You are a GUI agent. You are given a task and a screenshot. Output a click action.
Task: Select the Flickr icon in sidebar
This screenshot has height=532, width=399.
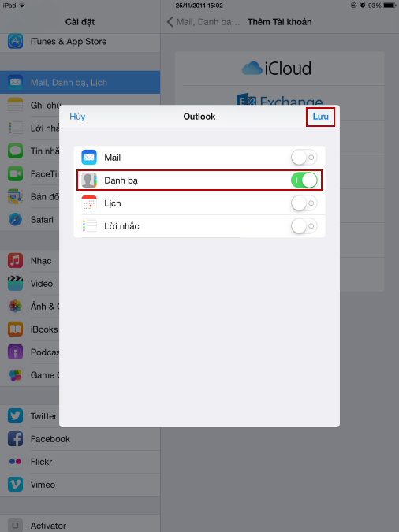coord(15,461)
